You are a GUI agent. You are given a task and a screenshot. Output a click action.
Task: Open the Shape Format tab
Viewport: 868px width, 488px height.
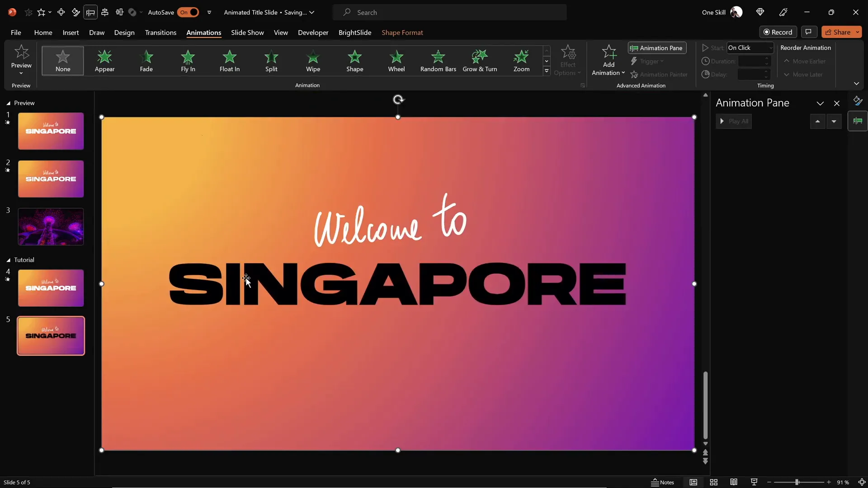[402, 33]
